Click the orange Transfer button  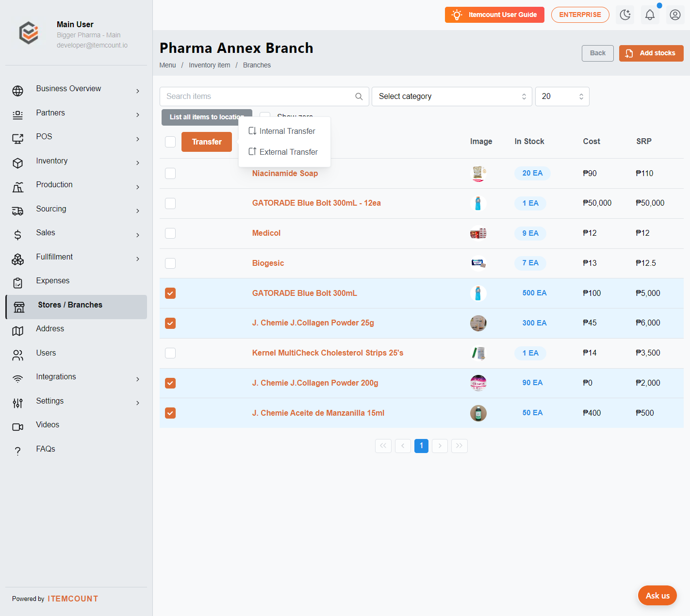pyautogui.click(x=207, y=142)
